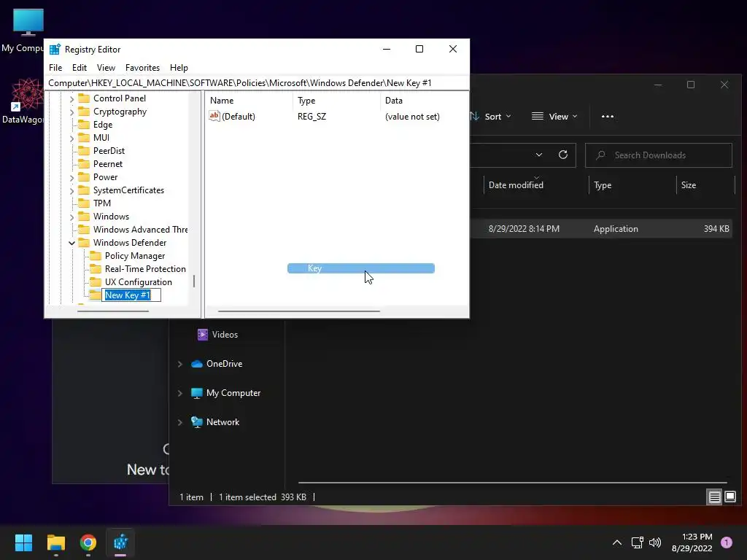Choose the highlighted Key context menu entry
Viewport: 747px width, 560px height.
360,268
